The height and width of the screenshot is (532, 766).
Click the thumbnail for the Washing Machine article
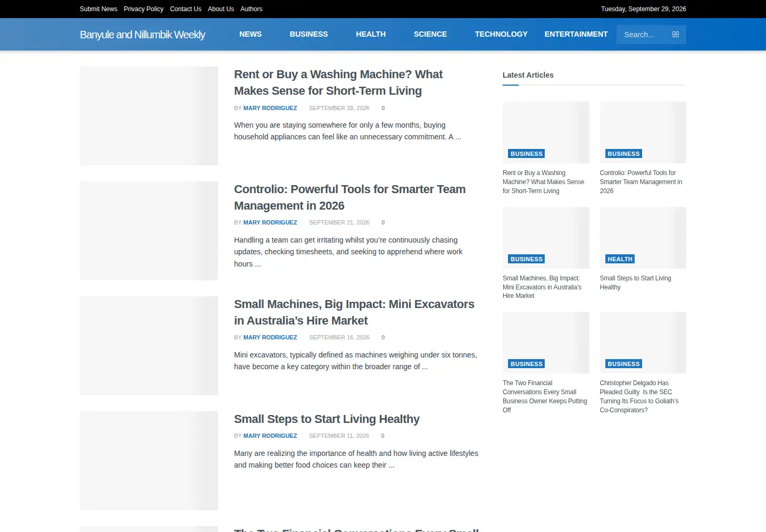(149, 116)
